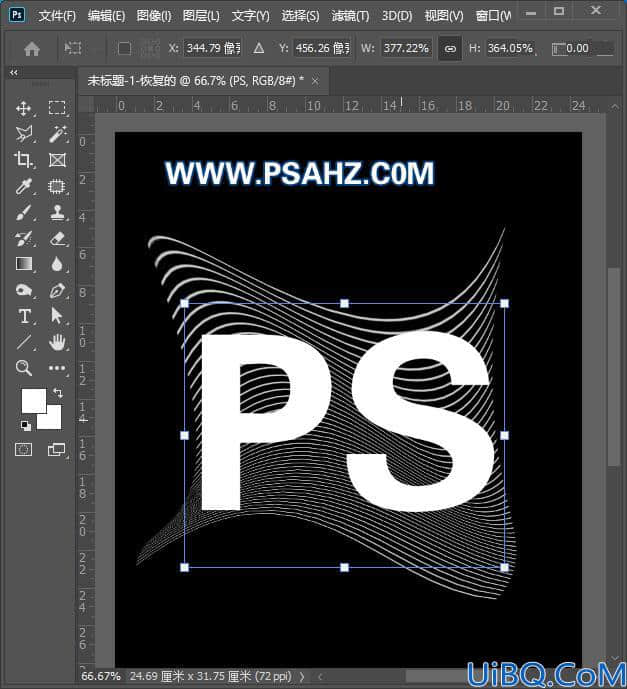Click the right-middle transform handle
627x689 pixels.
tap(504, 435)
